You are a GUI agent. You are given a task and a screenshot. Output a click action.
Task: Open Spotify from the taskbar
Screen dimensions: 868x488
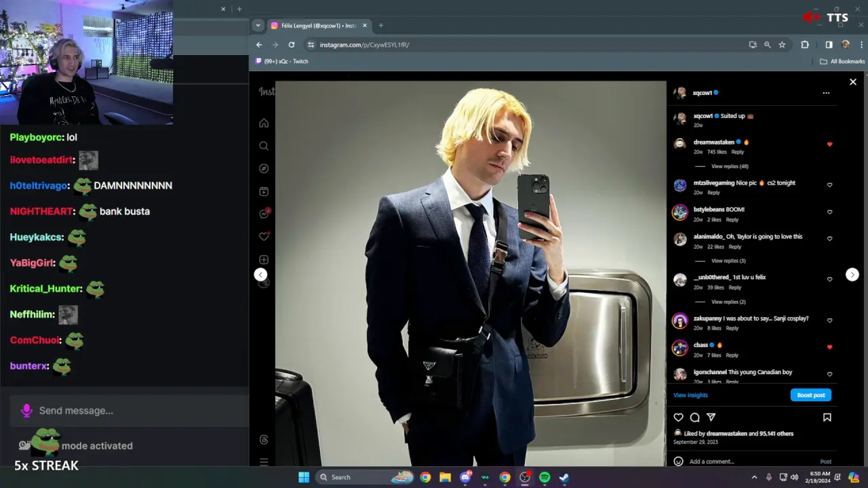pyautogui.click(x=545, y=477)
